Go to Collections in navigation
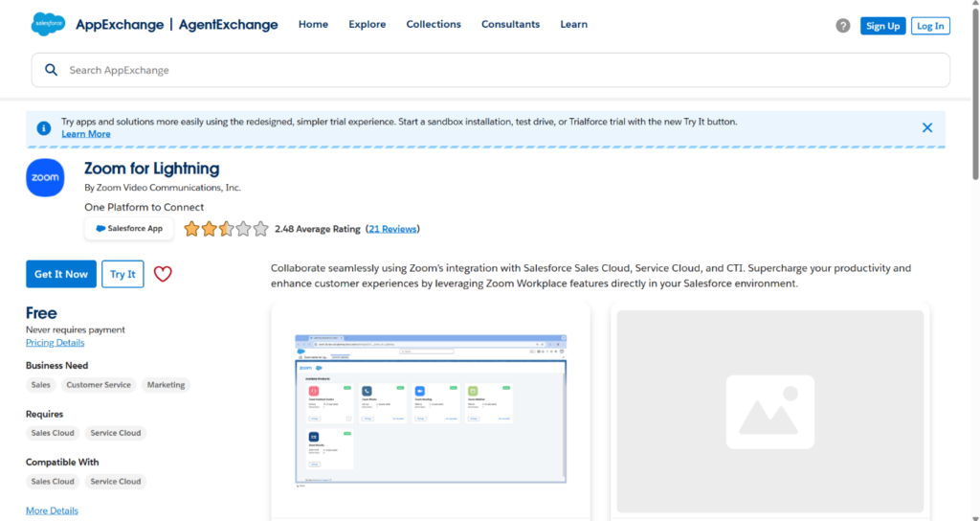Image resolution: width=980 pixels, height=521 pixels. point(434,24)
